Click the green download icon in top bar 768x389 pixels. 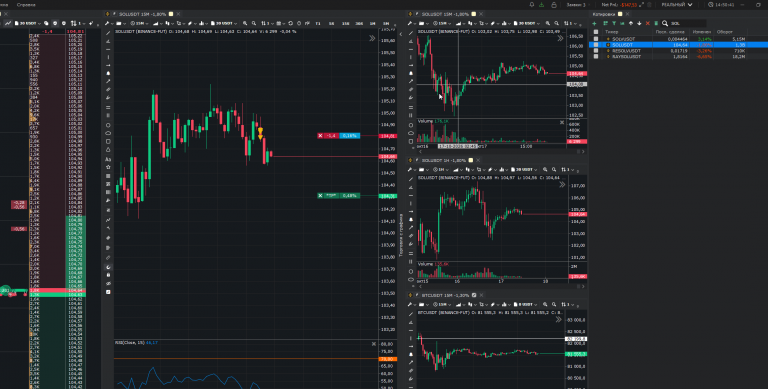coord(541,4)
